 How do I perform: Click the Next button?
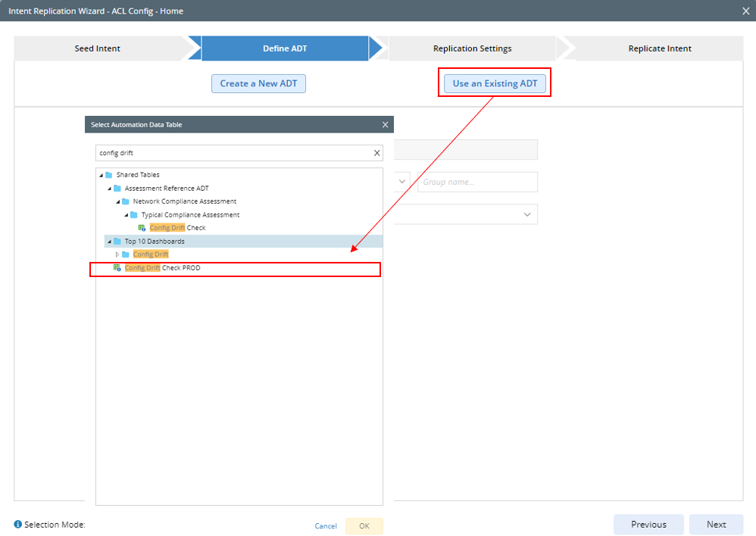click(716, 525)
